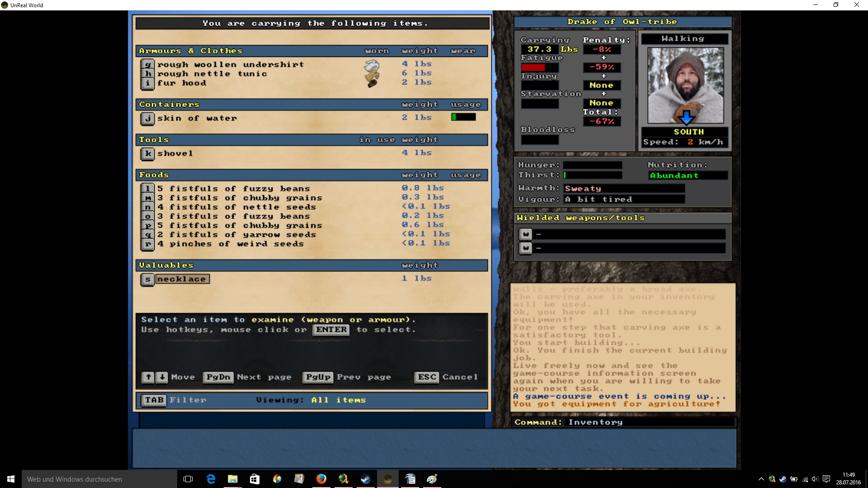Select hotkey s for the necklace
Viewport: 868px width, 488px height.
coord(147,279)
